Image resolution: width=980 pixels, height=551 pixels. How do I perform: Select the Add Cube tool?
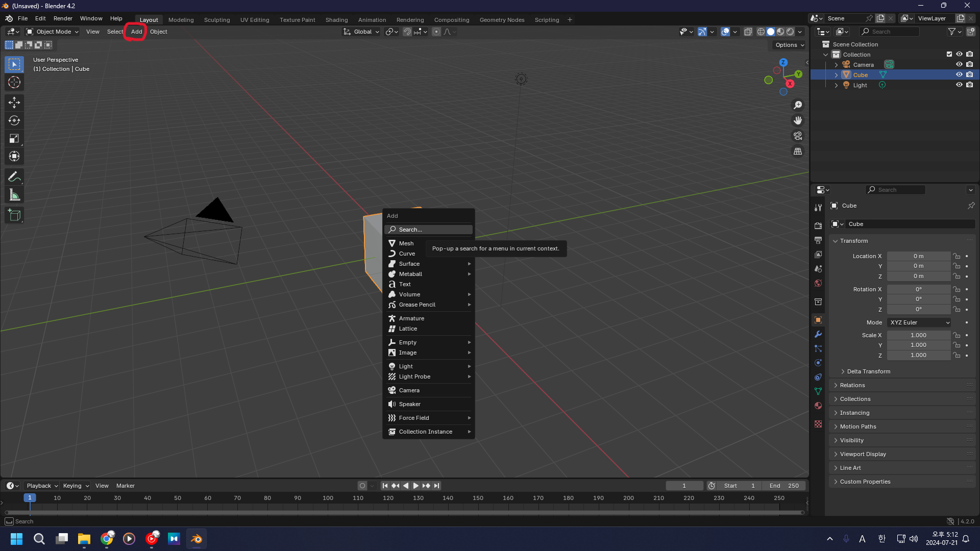coord(14,215)
